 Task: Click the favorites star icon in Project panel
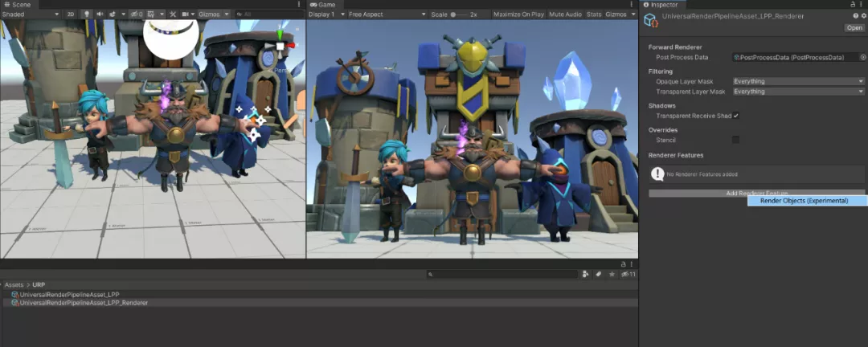click(612, 274)
